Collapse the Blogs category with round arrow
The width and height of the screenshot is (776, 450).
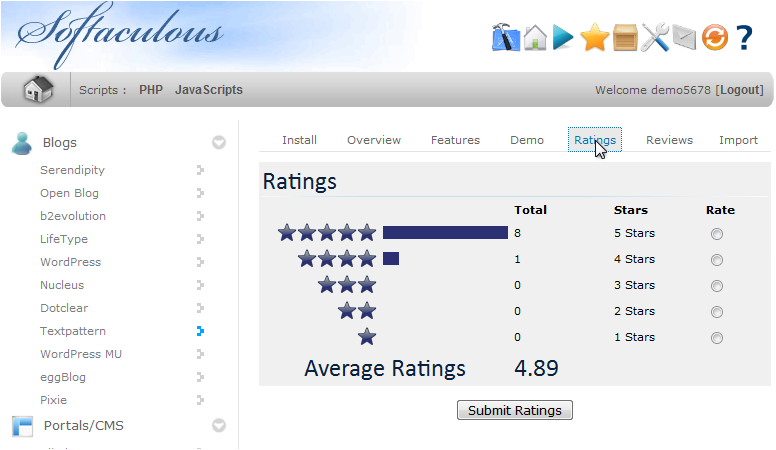[x=219, y=143]
